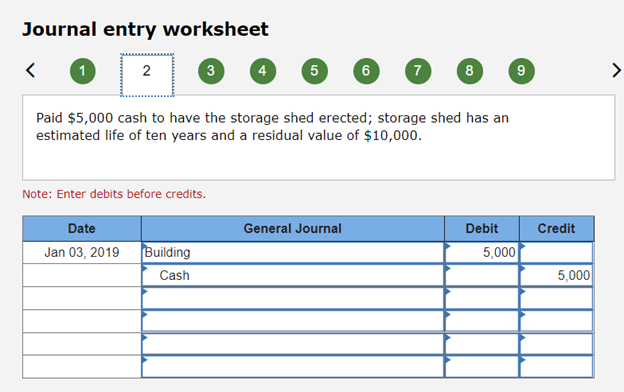Click the Credit column header

[556, 228]
